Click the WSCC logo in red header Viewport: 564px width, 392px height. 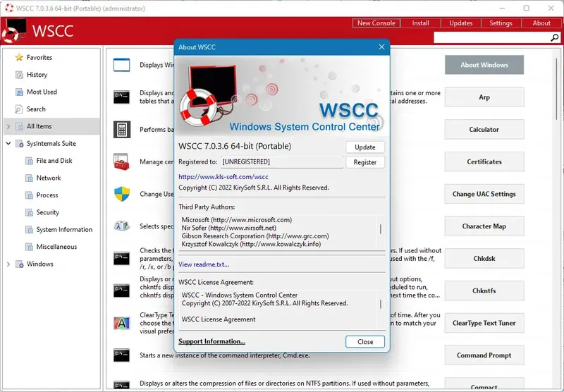click(14, 30)
